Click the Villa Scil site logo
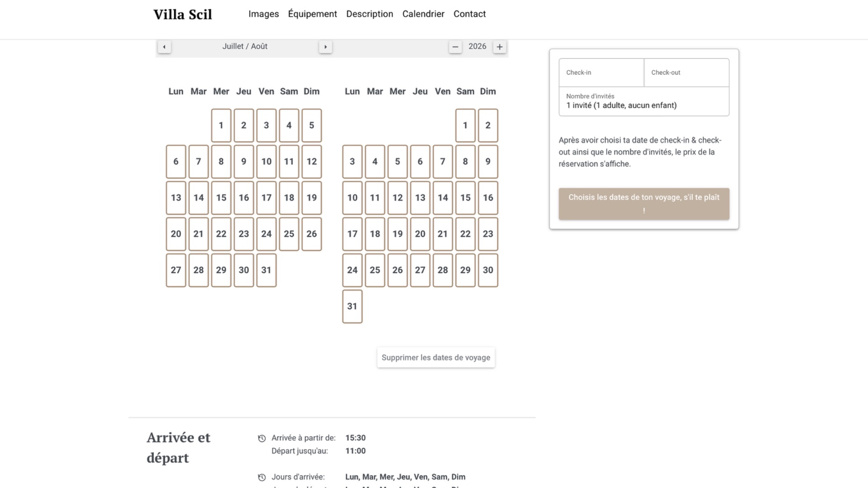Screen dimensions: 868x488 point(183,14)
